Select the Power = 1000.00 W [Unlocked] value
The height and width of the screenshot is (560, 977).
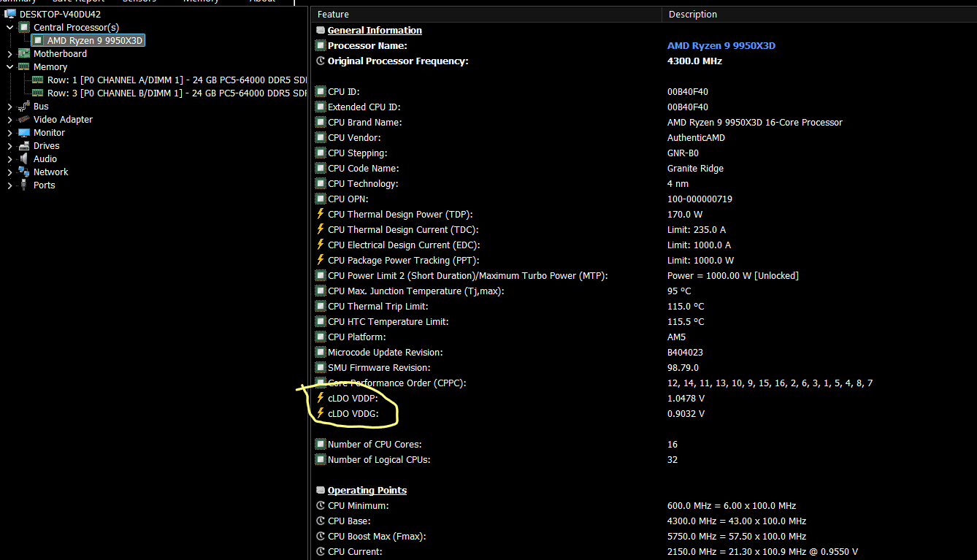733,275
